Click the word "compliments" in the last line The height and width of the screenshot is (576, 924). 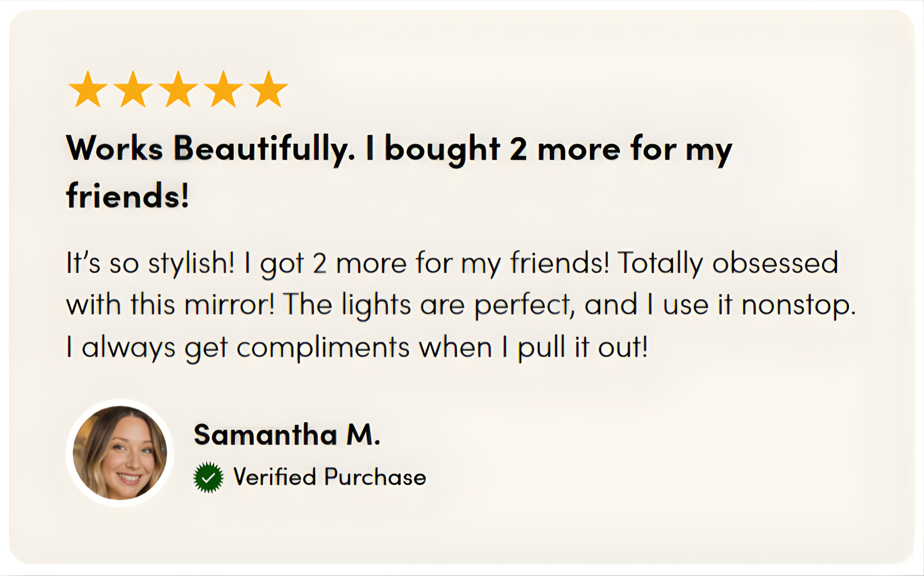point(323,347)
